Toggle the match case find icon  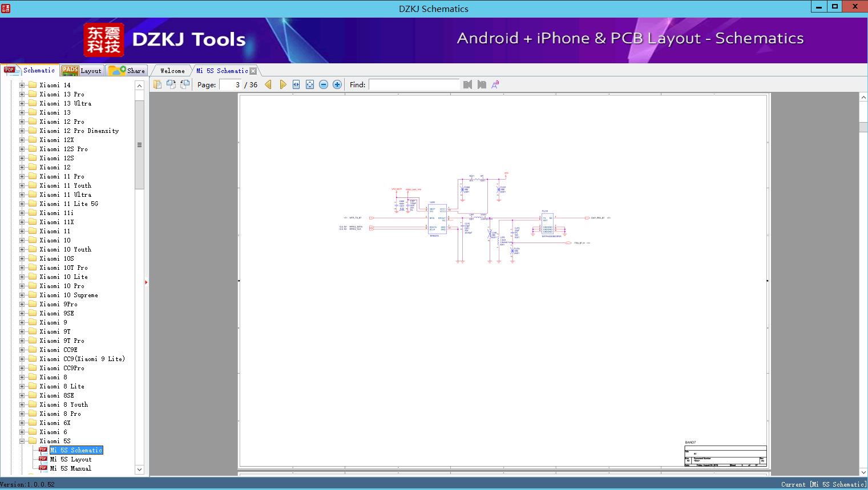click(x=495, y=84)
